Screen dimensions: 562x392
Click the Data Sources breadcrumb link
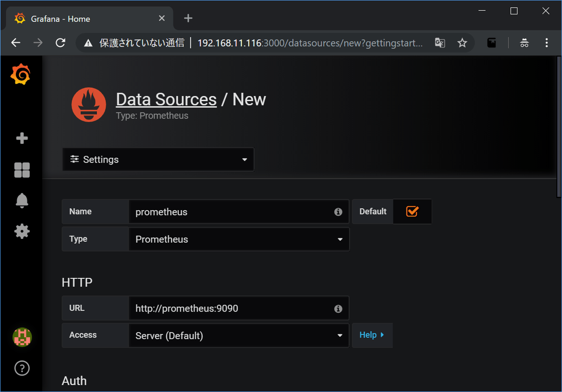click(x=166, y=100)
